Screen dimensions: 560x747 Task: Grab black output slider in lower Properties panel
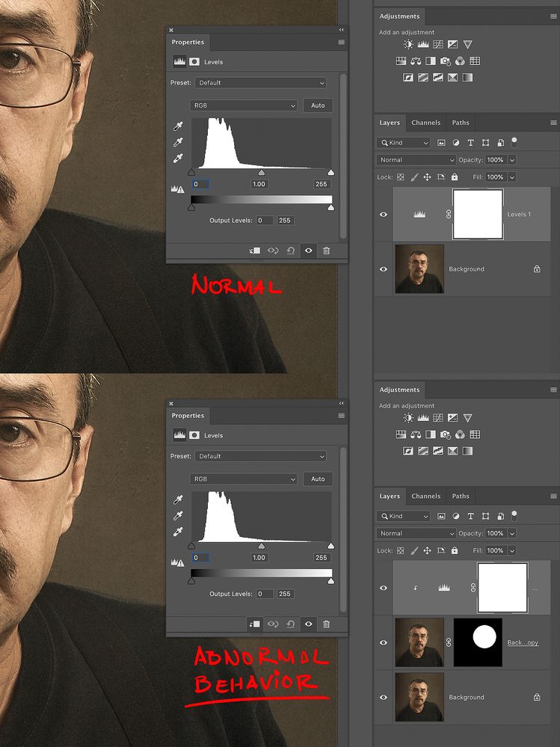[191, 581]
